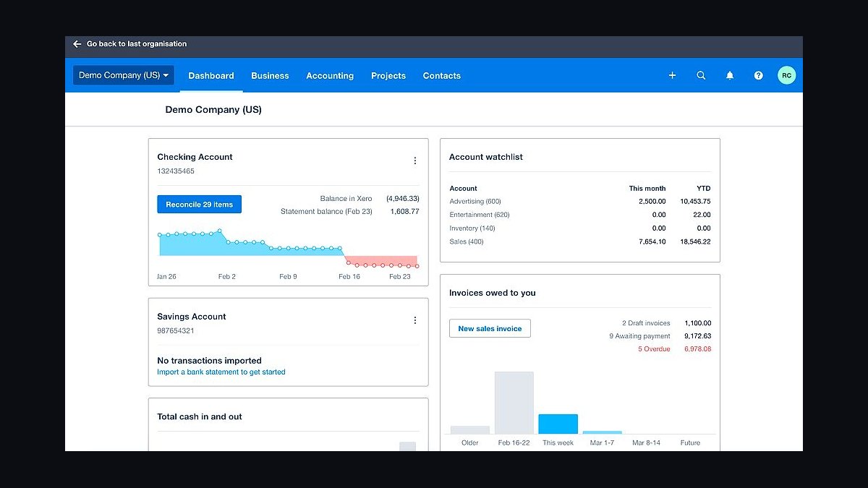Open the Checking Account title link

point(195,157)
